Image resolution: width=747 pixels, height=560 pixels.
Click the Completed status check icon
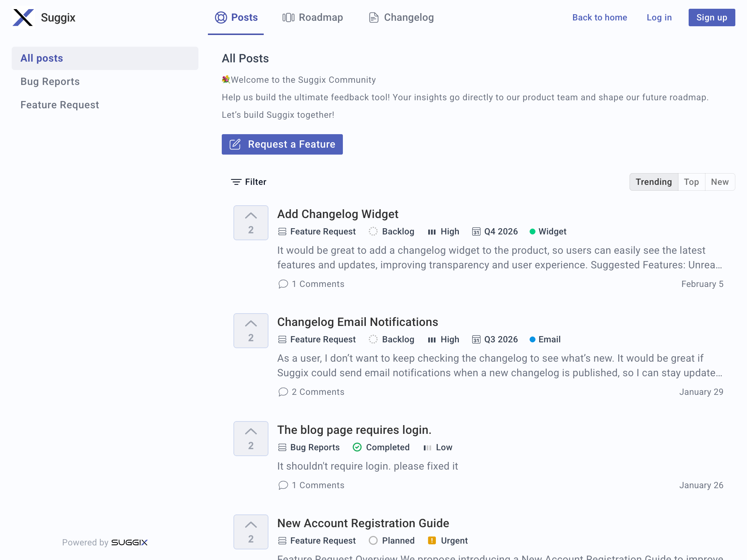pos(357,447)
